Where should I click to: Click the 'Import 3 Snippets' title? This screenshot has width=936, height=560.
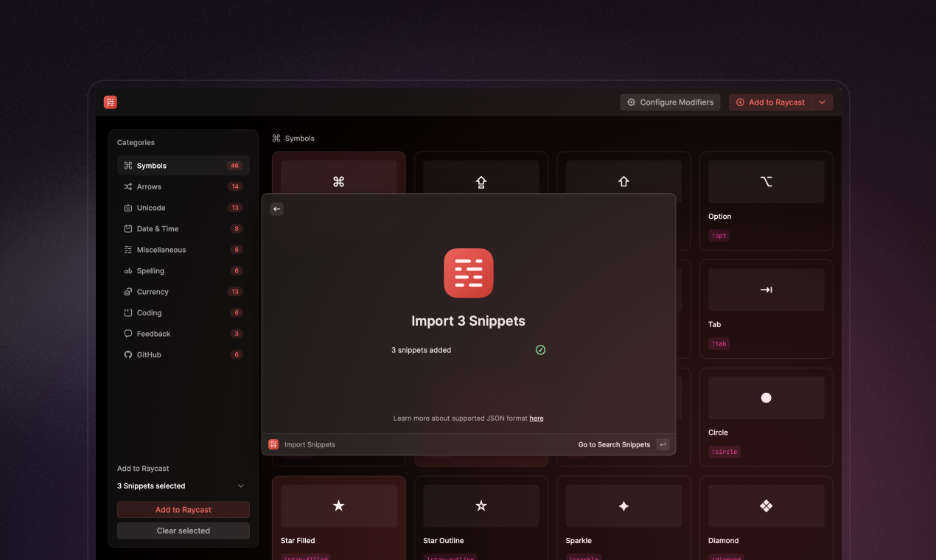pos(468,321)
